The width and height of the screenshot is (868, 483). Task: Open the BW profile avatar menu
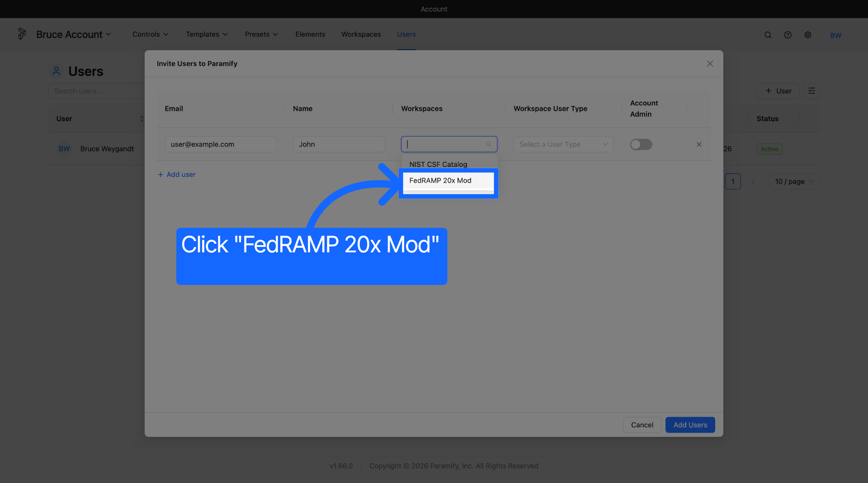tap(835, 35)
